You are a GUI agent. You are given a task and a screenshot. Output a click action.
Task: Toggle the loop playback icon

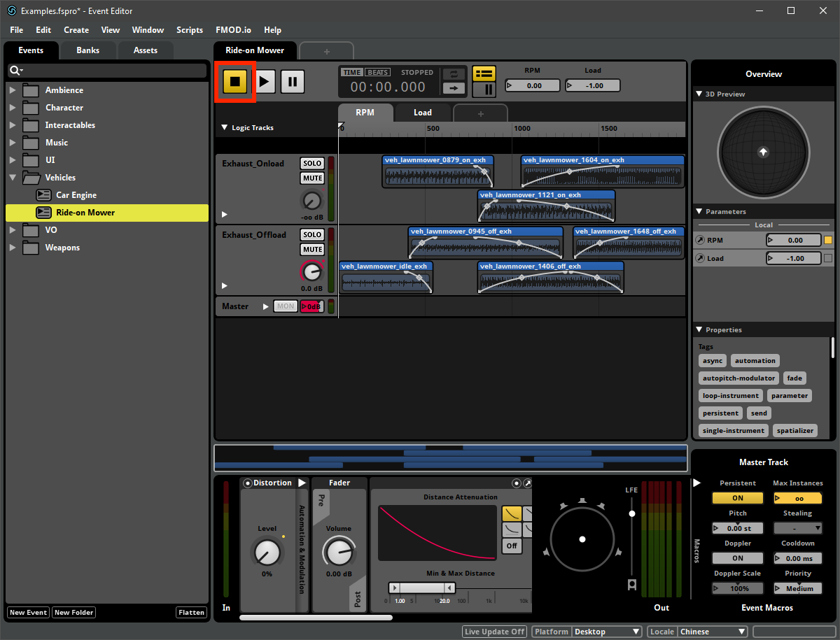[454, 73]
